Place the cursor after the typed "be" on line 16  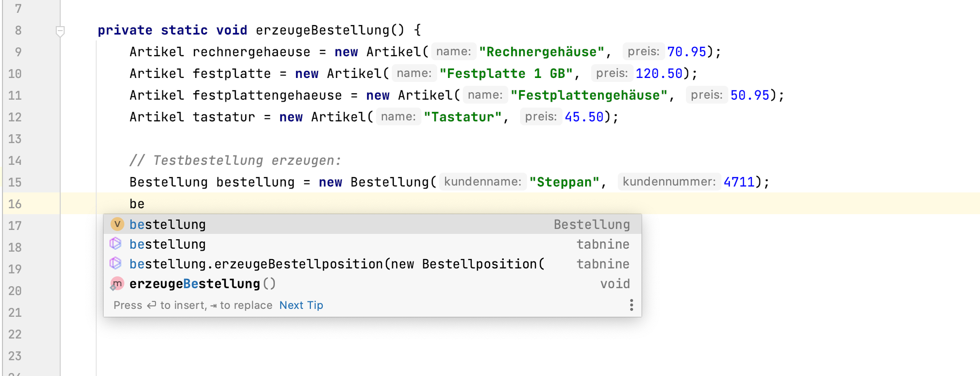coord(145,204)
